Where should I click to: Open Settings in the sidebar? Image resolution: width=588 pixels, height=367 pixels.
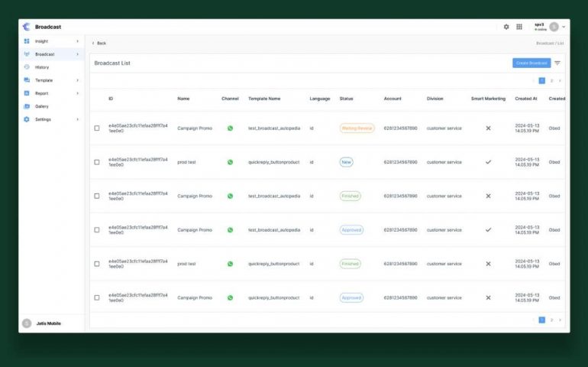point(44,119)
